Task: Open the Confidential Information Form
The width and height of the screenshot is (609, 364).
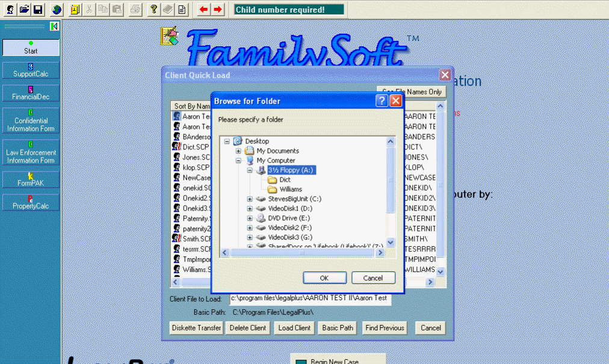Action: [30, 121]
